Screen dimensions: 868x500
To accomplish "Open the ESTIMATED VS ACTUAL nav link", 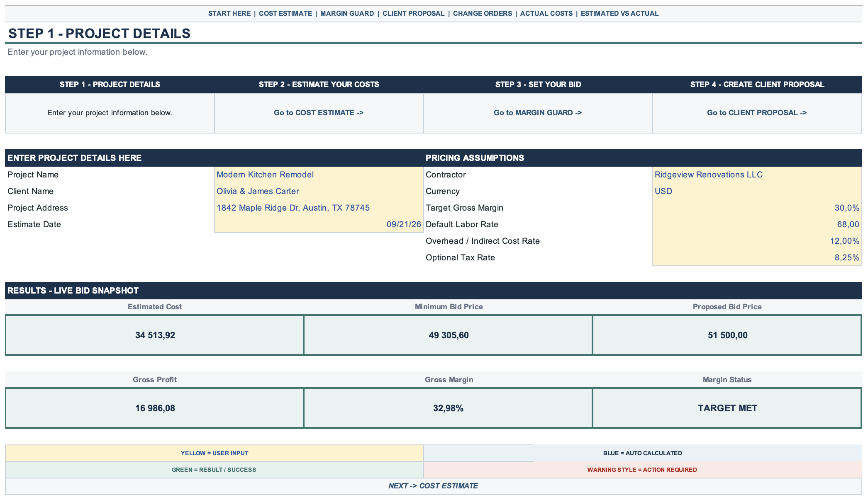I will (x=619, y=13).
